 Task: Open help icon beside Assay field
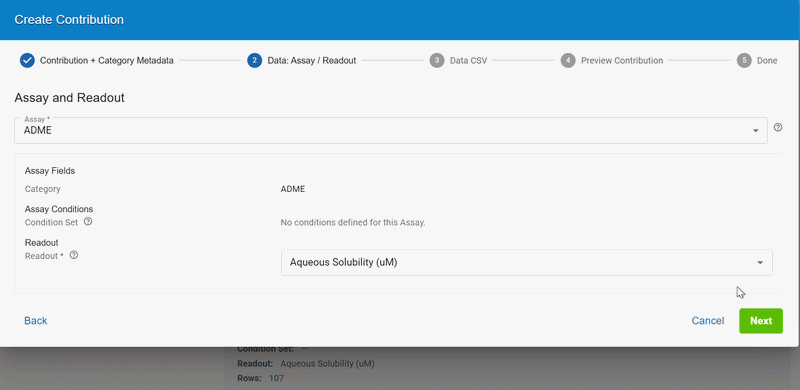pyautogui.click(x=778, y=128)
